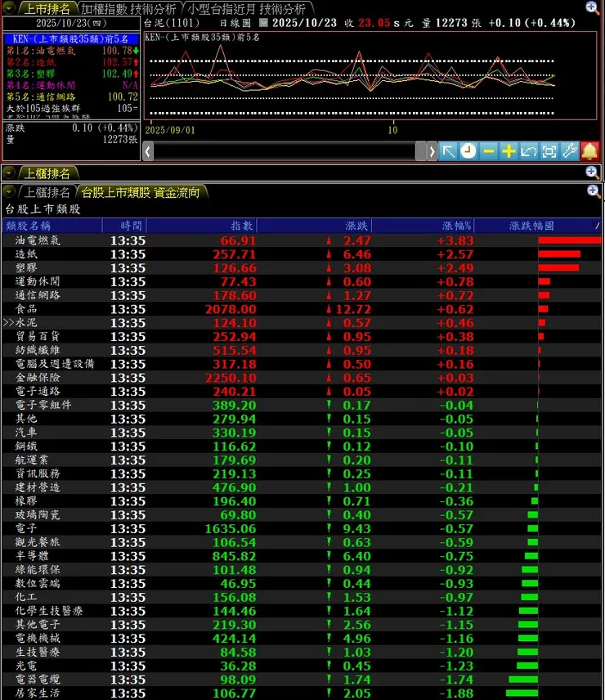605x700 pixels.
Task: Open round dropdown menu beside 上市排名 tab
Action: [9, 7]
